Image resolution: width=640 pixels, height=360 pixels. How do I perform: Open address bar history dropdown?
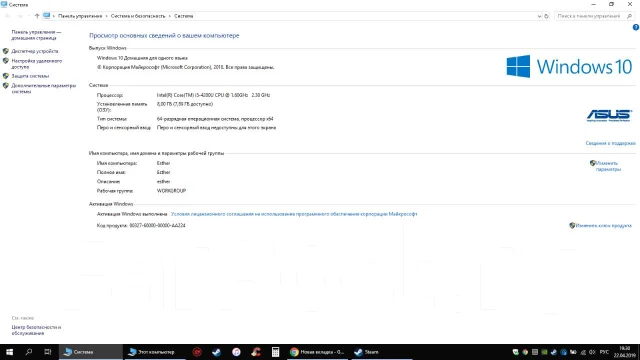click(539, 16)
